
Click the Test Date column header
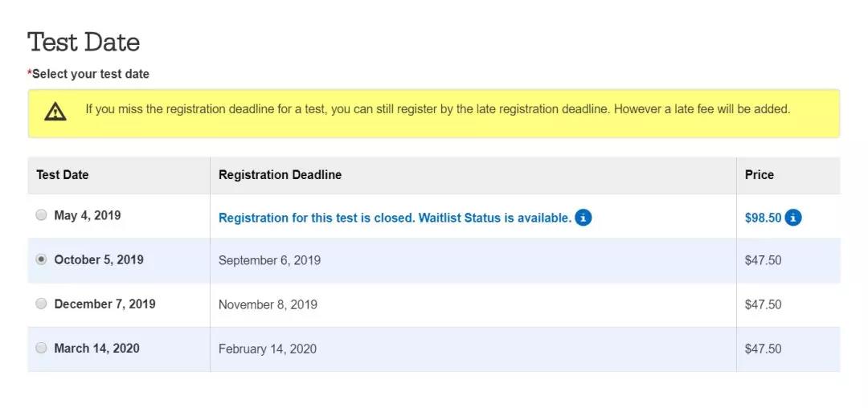tap(63, 174)
